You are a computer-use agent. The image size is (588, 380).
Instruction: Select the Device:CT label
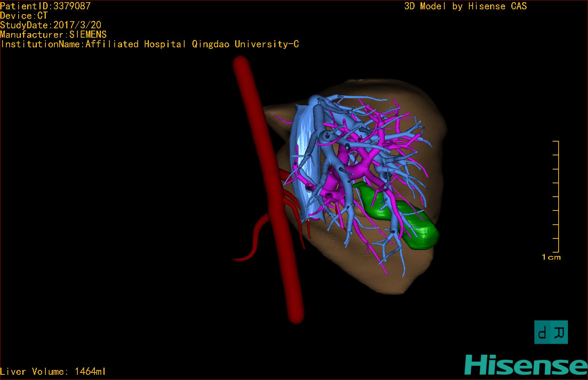pyautogui.click(x=24, y=16)
